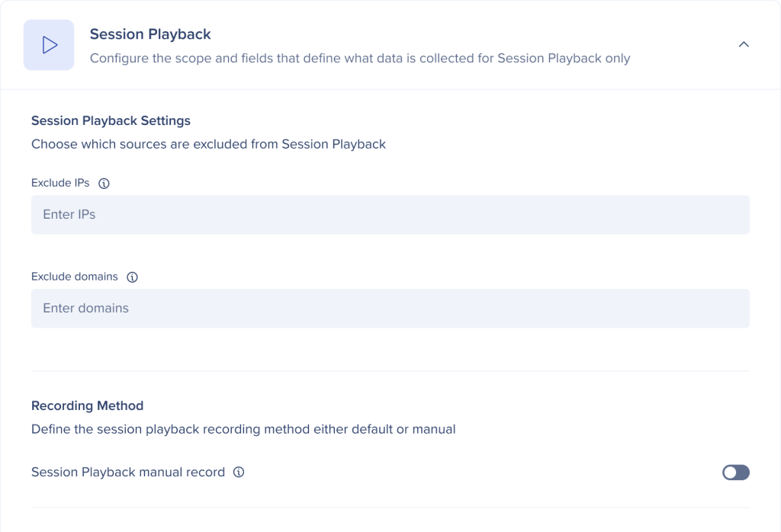Click the Exclude IPs label
Screen dimensions: 781x532
tap(60, 184)
